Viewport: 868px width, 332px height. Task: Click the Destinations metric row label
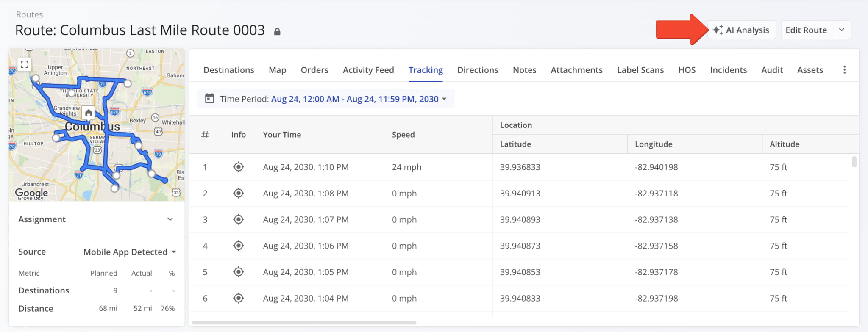(44, 290)
